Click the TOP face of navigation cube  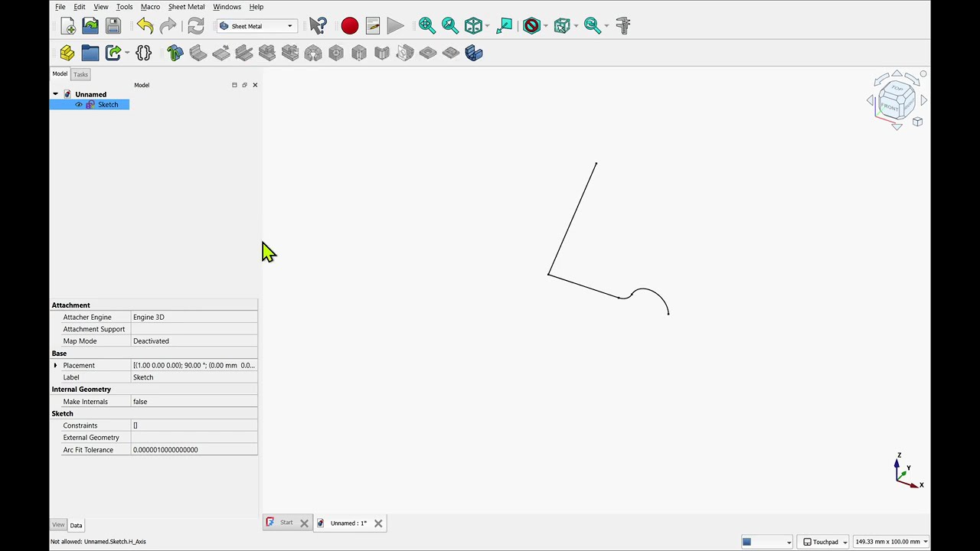[897, 89]
